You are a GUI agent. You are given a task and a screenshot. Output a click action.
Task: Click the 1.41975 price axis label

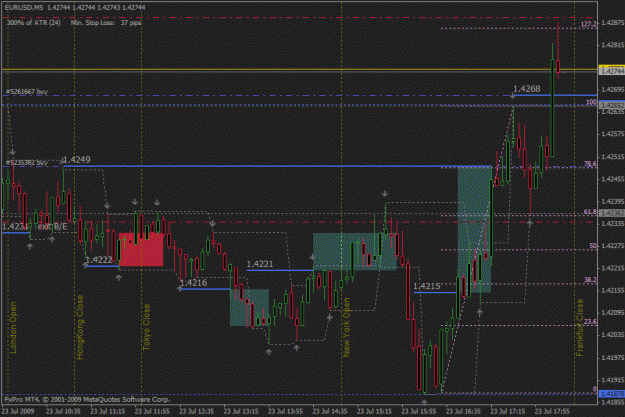pyautogui.click(x=612, y=358)
